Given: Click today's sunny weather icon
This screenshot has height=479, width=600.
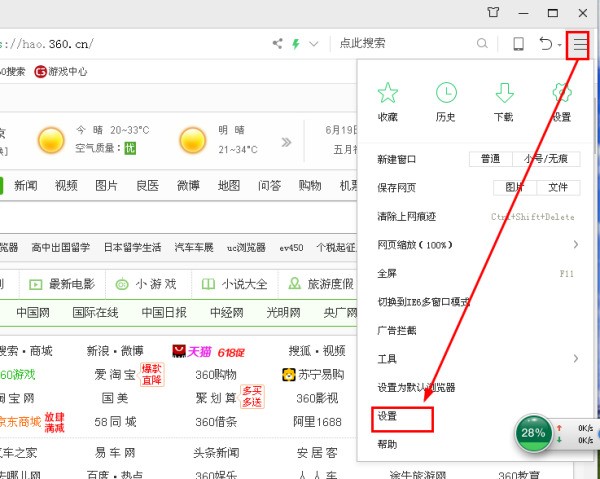Looking at the screenshot, I should pyautogui.click(x=51, y=140).
